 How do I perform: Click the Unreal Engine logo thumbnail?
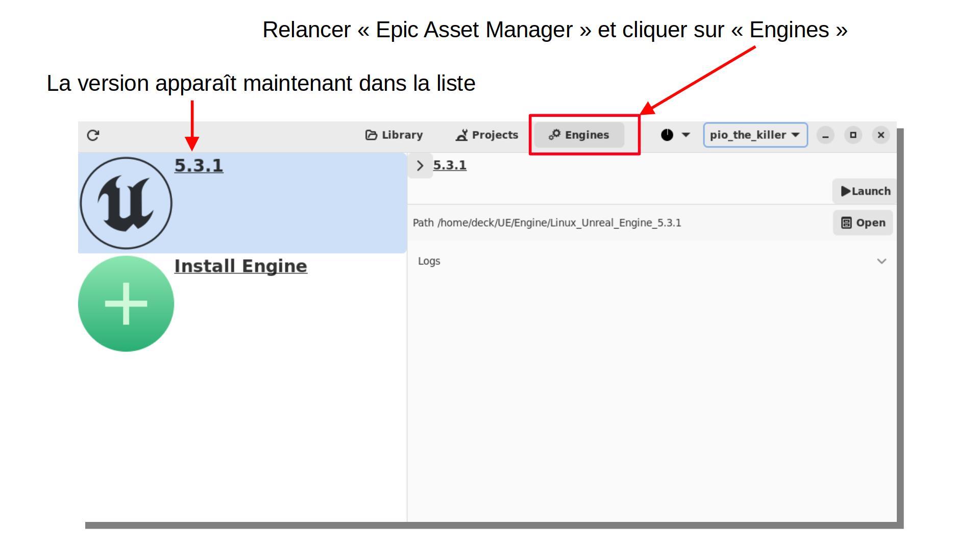coord(126,203)
